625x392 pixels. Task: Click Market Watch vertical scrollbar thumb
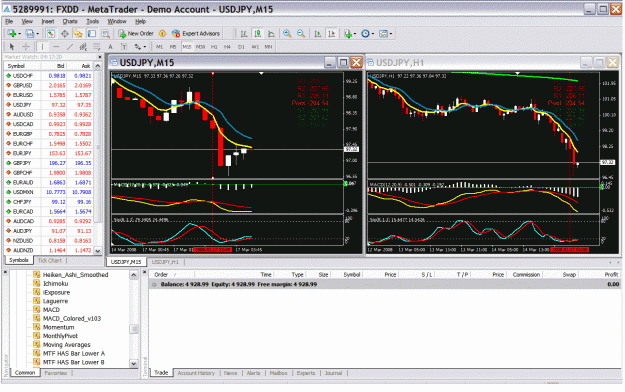(98, 148)
